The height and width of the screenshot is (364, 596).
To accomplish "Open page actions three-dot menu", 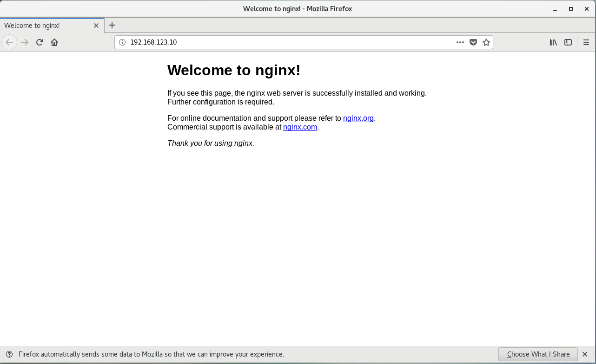I will [460, 42].
